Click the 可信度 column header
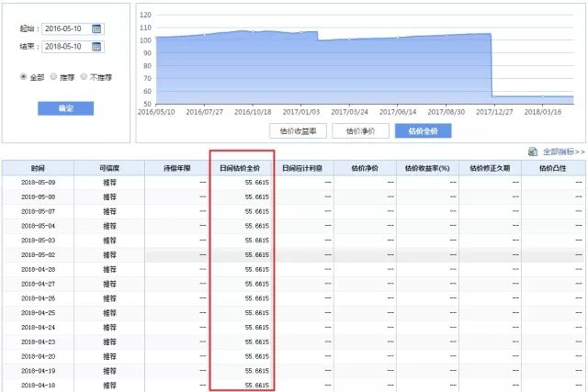This screenshot has height=392, width=588. [x=109, y=168]
